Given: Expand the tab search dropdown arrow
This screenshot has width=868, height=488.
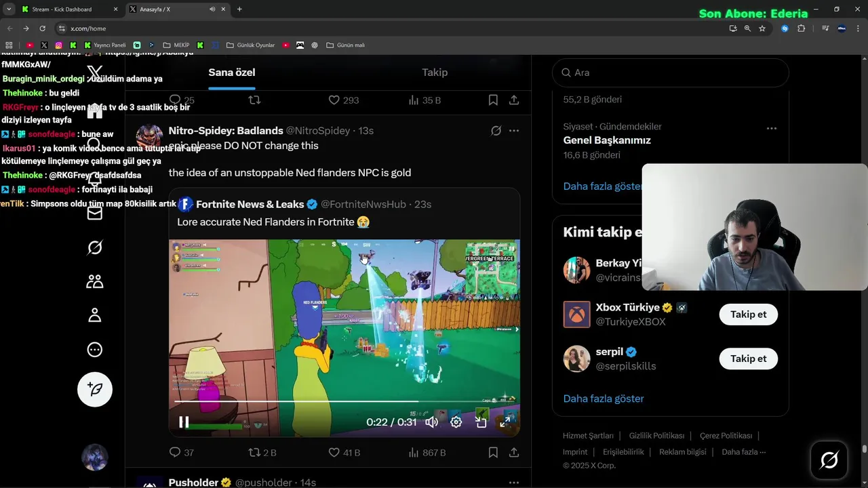Looking at the screenshot, I should click(9, 9).
